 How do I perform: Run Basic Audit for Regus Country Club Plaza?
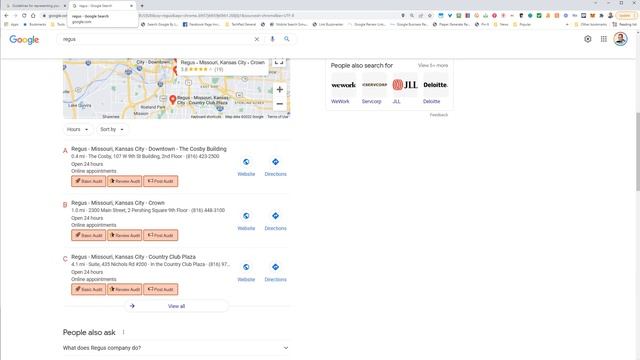(89, 289)
